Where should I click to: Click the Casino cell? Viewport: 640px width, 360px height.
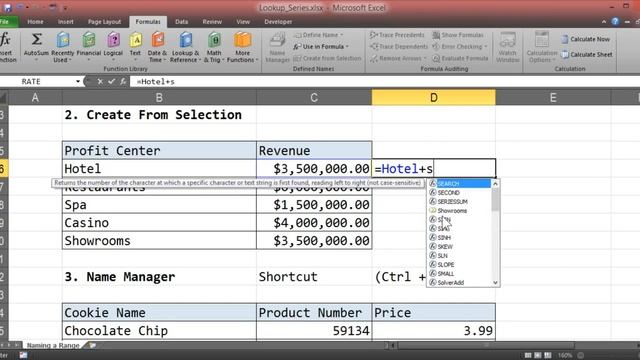coord(159,223)
